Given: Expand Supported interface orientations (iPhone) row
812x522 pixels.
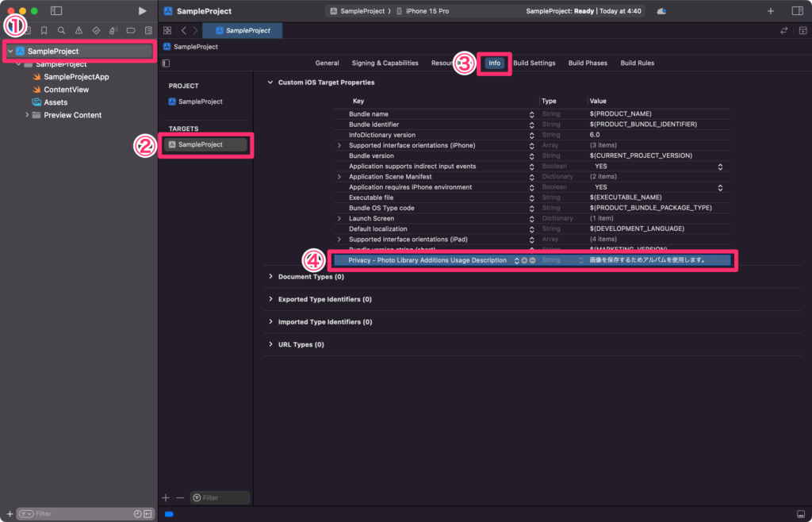Looking at the screenshot, I should pyautogui.click(x=338, y=145).
